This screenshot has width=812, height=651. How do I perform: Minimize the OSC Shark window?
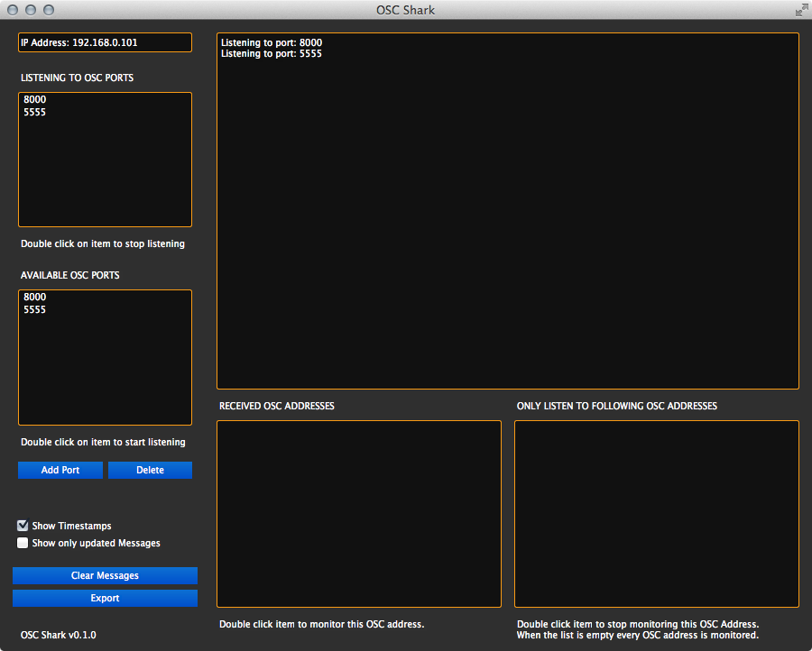pos(31,10)
